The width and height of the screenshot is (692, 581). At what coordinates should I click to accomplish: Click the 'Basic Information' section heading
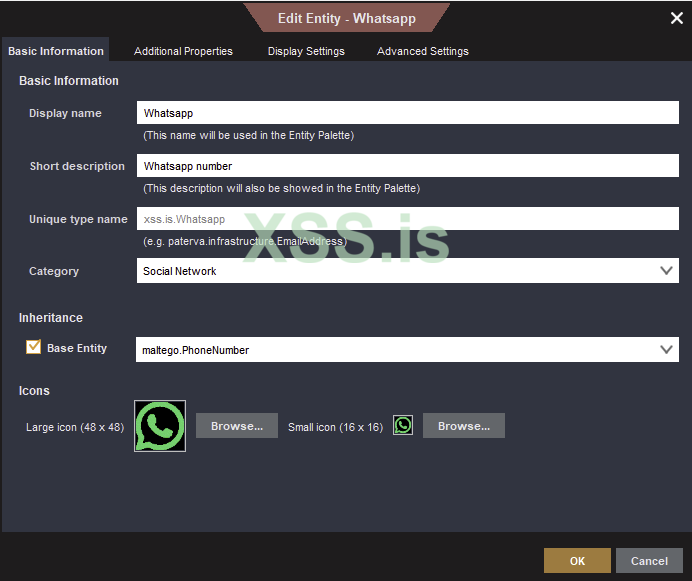pyautogui.click(x=69, y=81)
